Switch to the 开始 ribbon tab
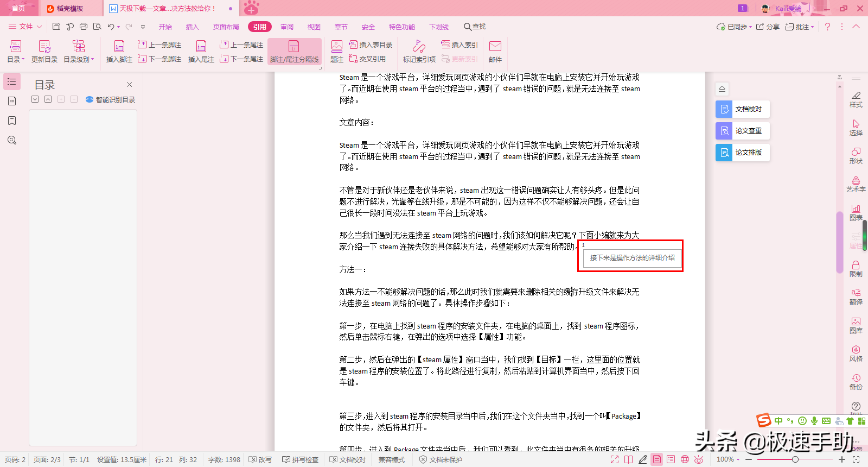Screen dimensions: 868x467 pos(165,27)
